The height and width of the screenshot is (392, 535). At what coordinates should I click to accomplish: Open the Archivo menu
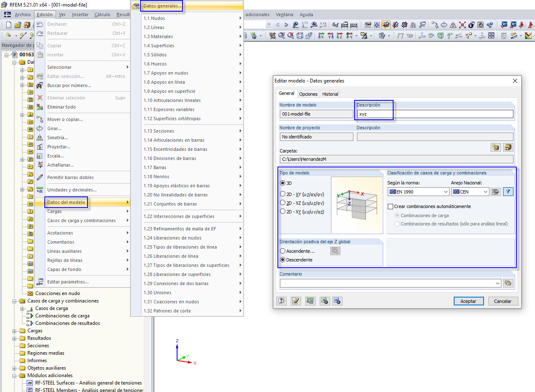(22, 15)
